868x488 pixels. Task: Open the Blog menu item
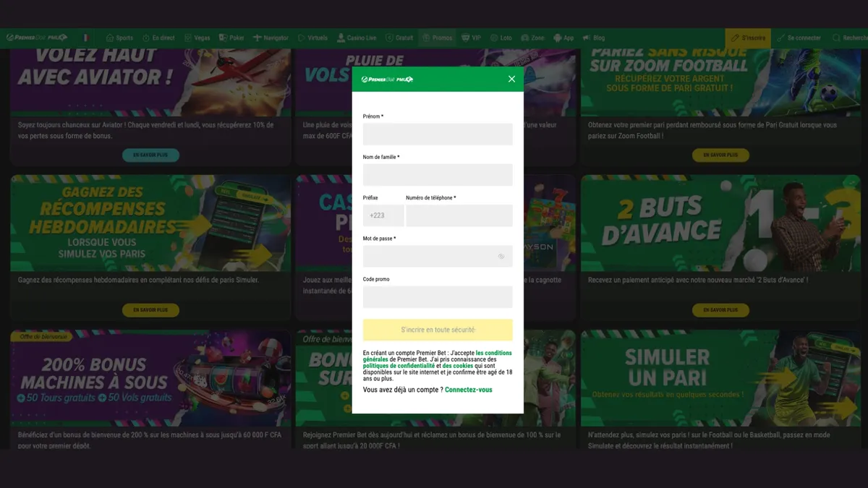pyautogui.click(x=594, y=38)
